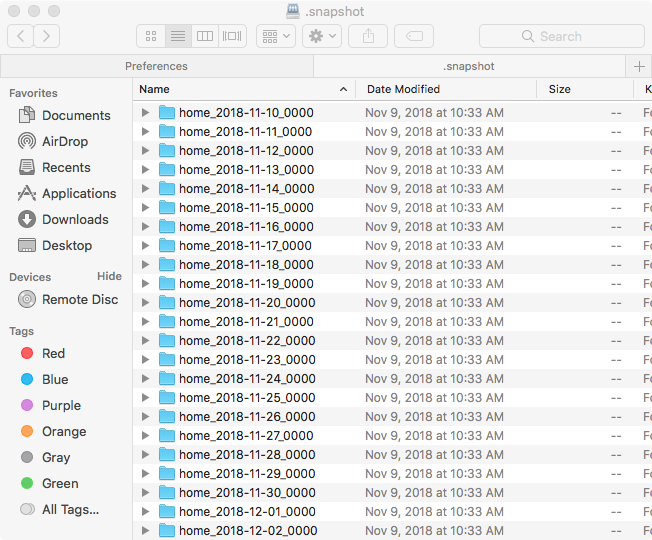Switch to Cover Flow view
The height and width of the screenshot is (540, 652).
click(232, 36)
